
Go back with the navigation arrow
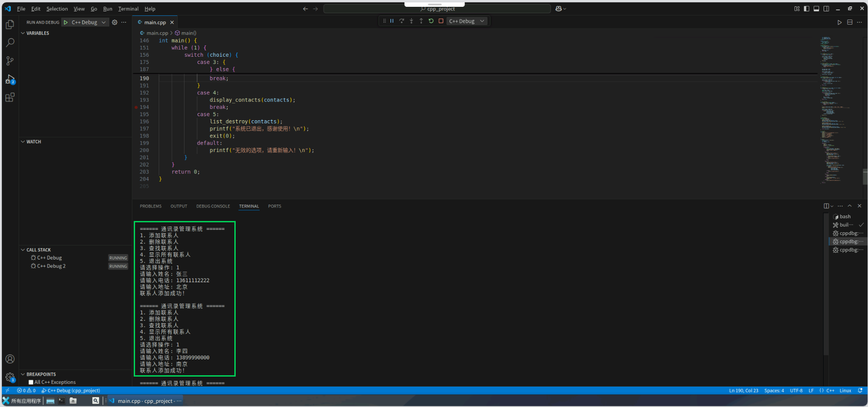(x=305, y=9)
